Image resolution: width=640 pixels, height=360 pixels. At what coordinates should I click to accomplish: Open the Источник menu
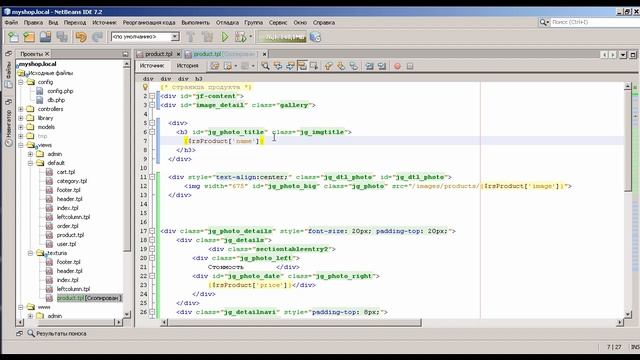click(x=104, y=22)
